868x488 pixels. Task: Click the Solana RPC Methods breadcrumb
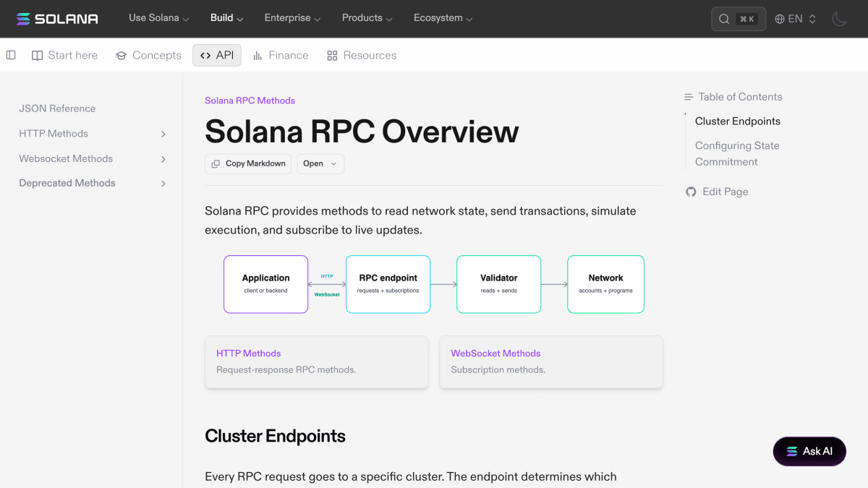(x=250, y=100)
